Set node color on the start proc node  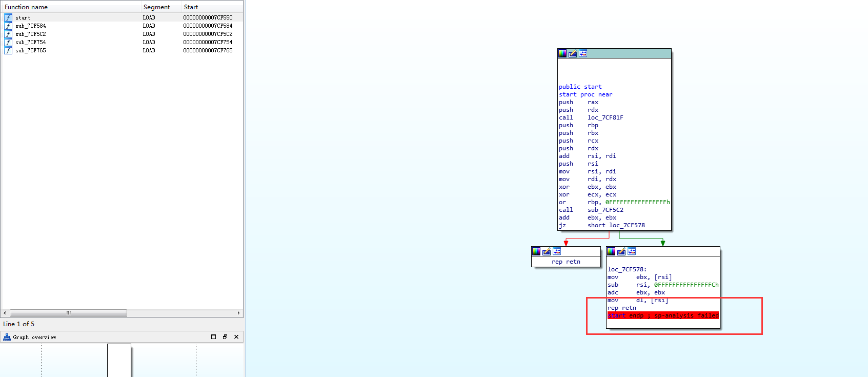click(562, 53)
